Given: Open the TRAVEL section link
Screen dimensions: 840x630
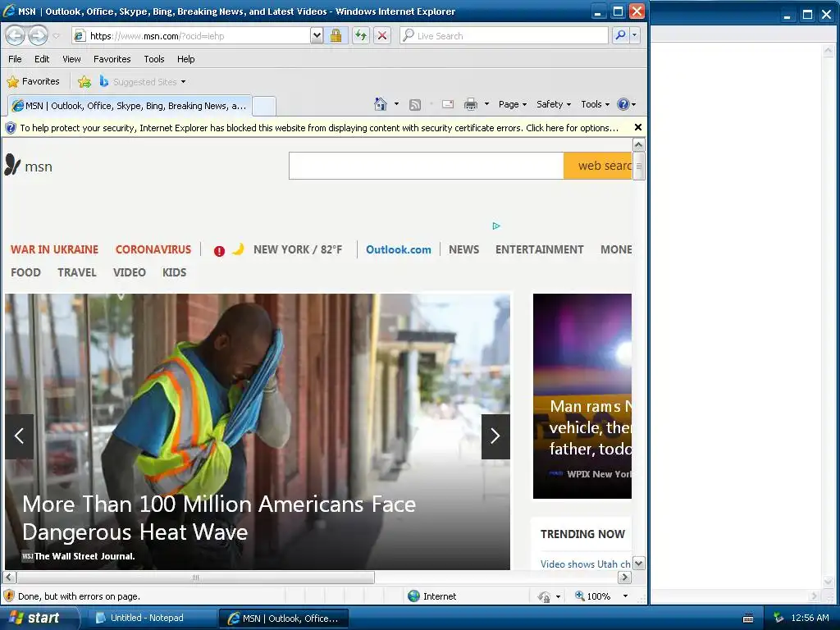Looking at the screenshot, I should tap(77, 272).
